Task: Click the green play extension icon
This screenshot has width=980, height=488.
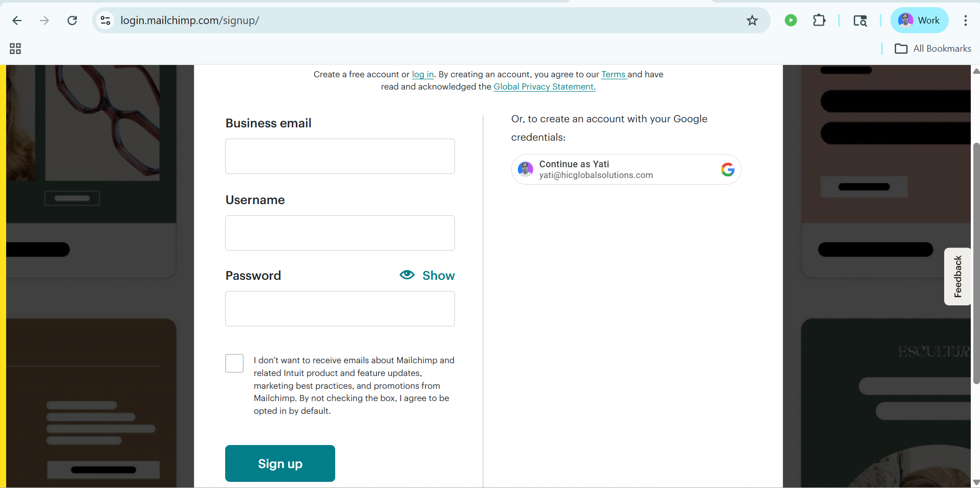Action: pyautogui.click(x=791, y=20)
